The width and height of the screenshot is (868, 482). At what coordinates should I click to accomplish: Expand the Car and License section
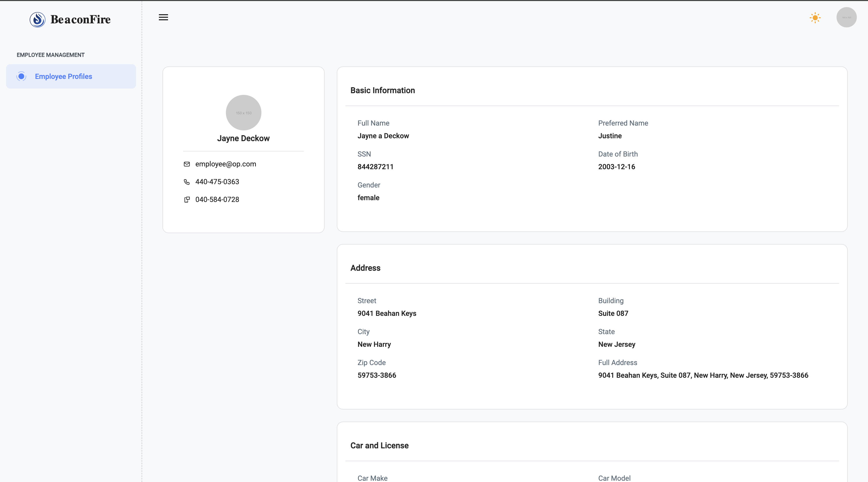click(379, 445)
